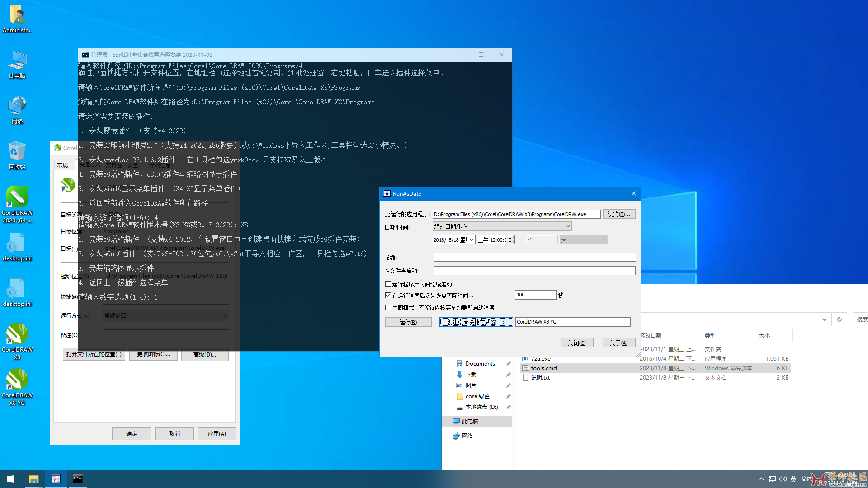Click the cmd window title bar icon
Viewport: 868px width, 488px height.
(85, 55)
